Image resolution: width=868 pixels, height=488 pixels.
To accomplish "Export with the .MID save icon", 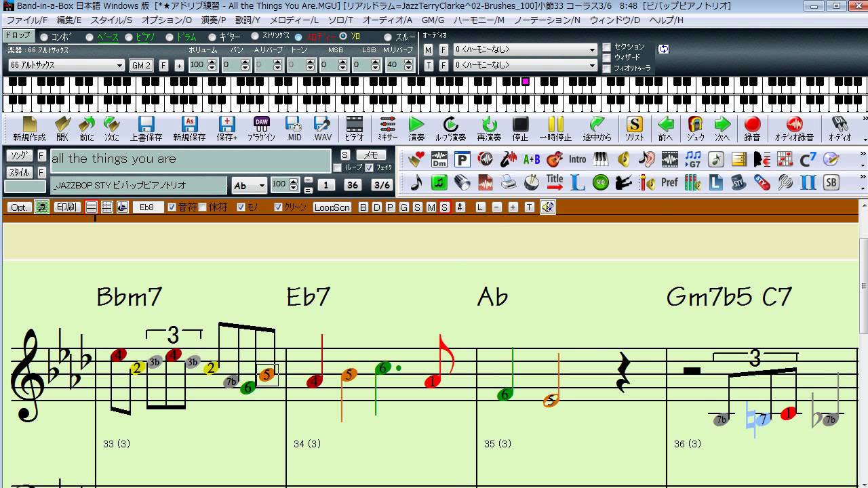I will point(294,129).
